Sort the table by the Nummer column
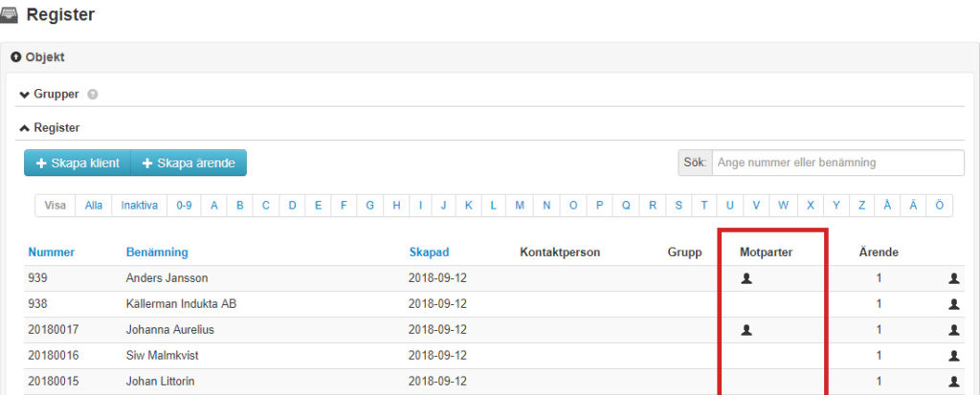 (52, 252)
